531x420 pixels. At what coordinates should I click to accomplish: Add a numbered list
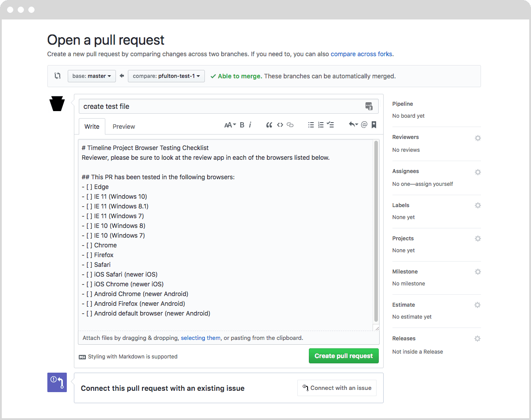[x=320, y=125]
